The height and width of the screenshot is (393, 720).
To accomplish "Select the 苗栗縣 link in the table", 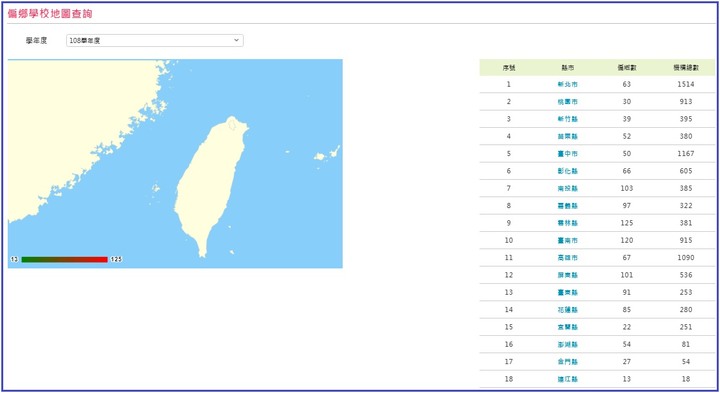I will (x=568, y=136).
